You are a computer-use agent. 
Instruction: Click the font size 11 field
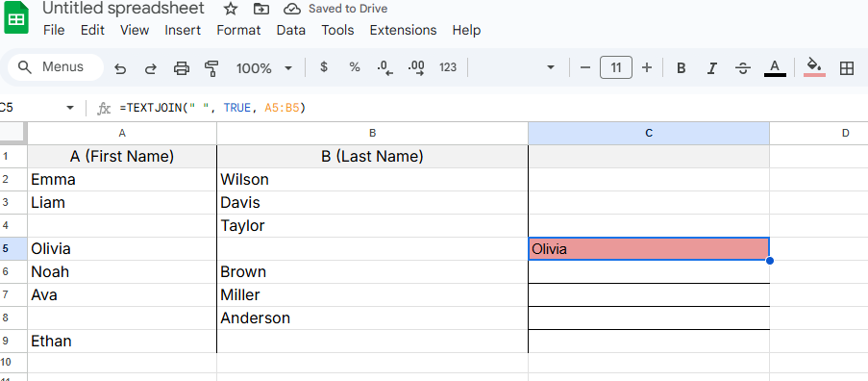pos(615,67)
